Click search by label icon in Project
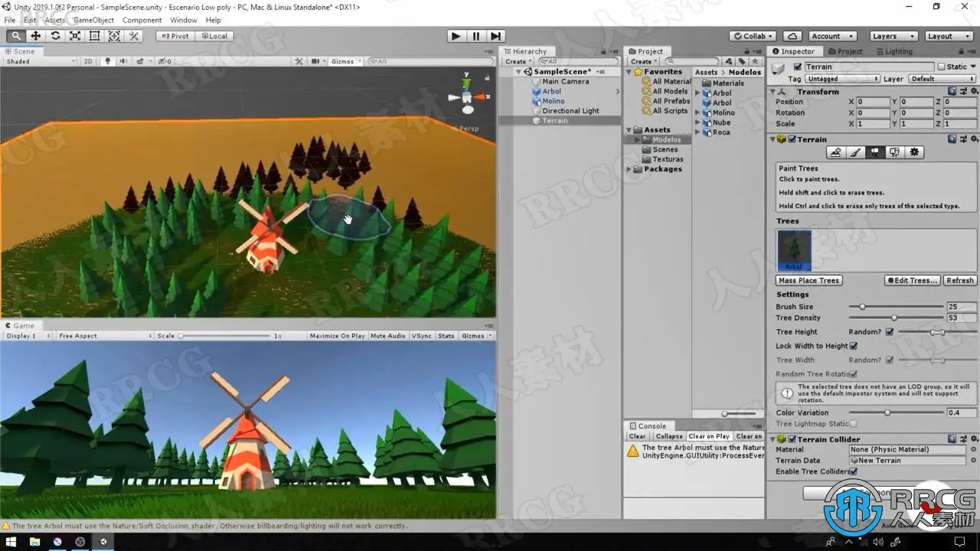The height and width of the screenshot is (551, 980). tap(741, 61)
